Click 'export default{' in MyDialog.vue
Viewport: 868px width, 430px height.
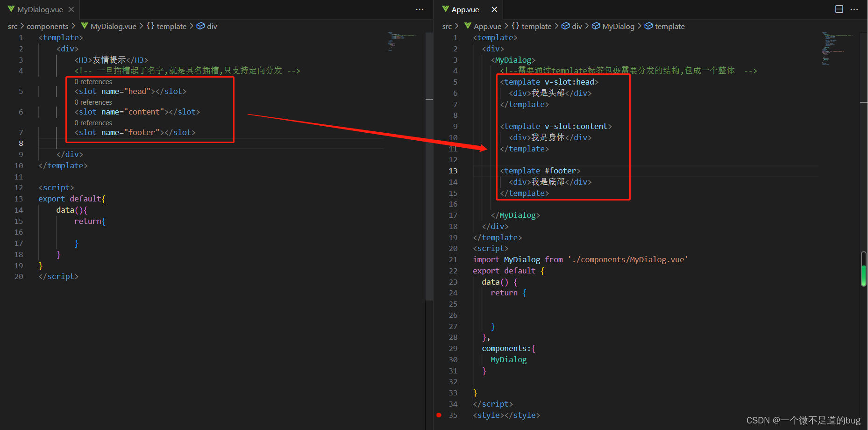pyautogui.click(x=72, y=199)
